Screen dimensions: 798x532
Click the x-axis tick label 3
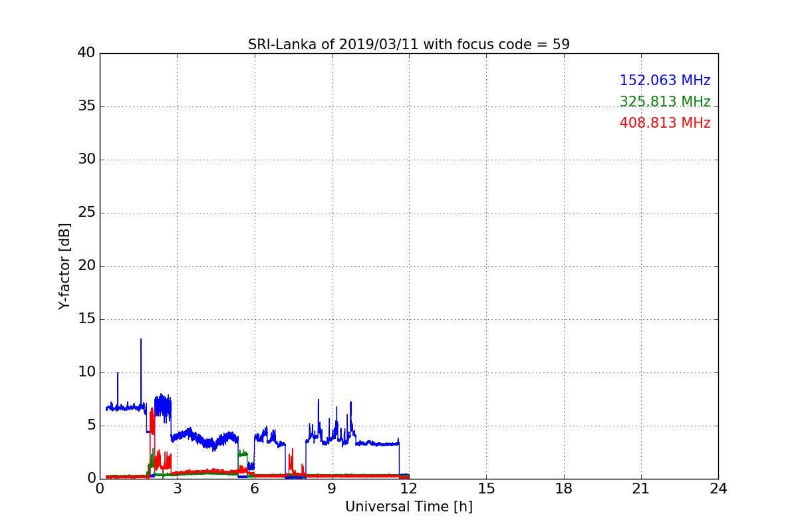click(177, 488)
